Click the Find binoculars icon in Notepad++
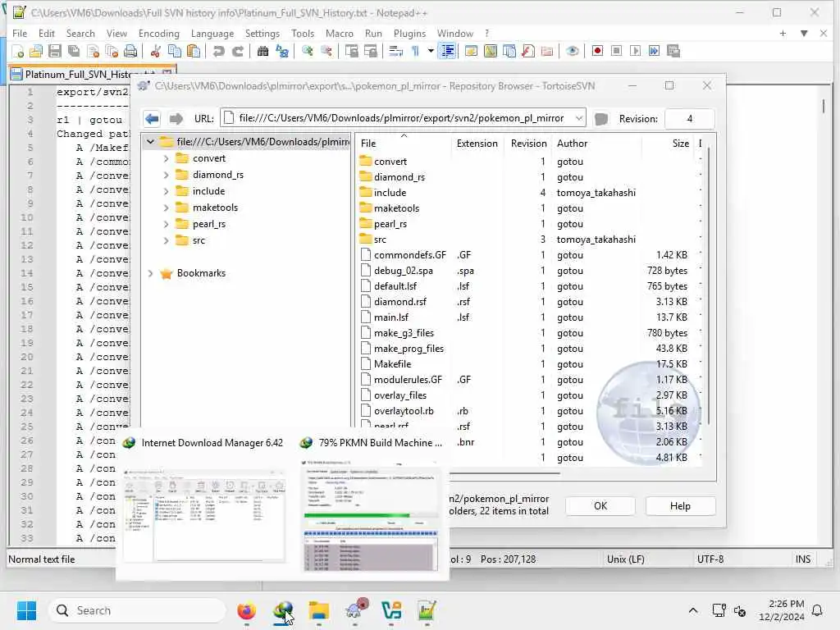840x630 pixels. point(262,51)
